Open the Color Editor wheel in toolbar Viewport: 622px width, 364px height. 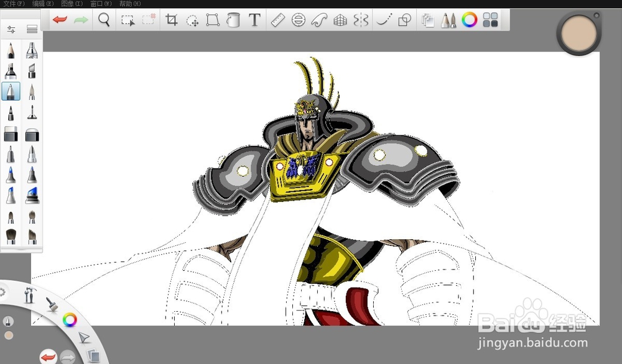tap(469, 19)
